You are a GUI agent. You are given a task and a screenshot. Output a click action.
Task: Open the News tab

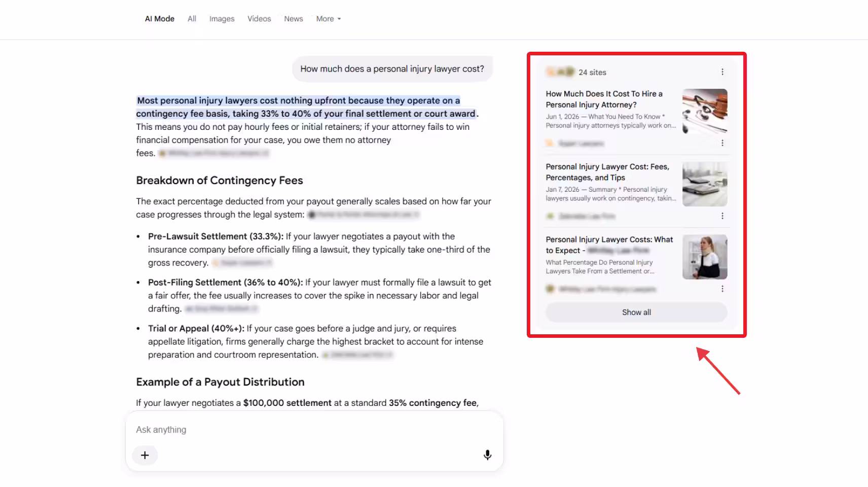tap(294, 19)
